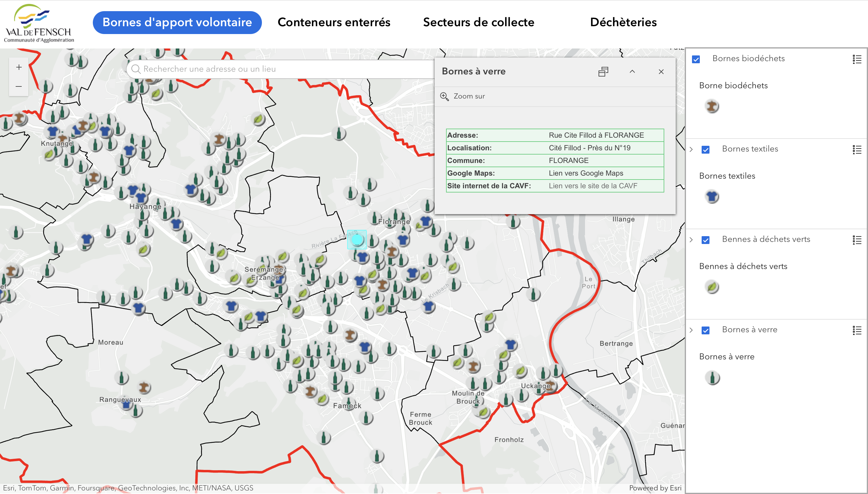
Task: Toggle legend icon for Bennes à déchets verts
Action: [x=857, y=240]
